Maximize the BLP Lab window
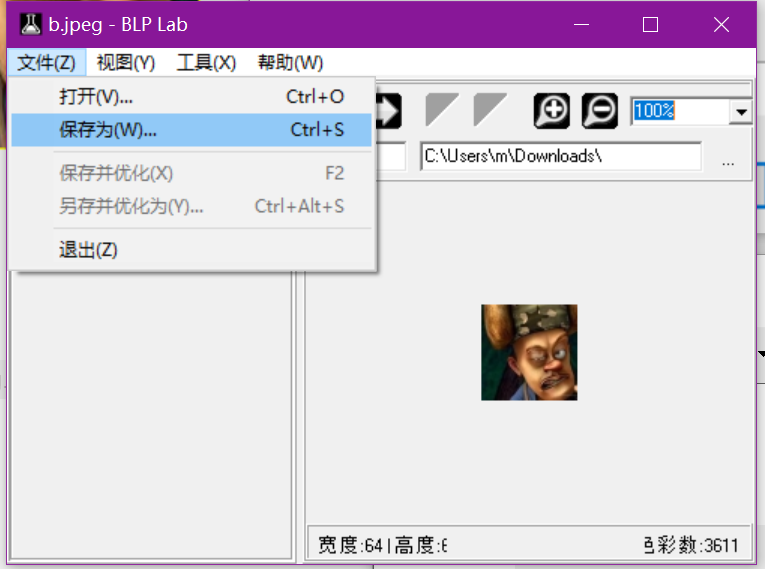 pyautogui.click(x=650, y=25)
